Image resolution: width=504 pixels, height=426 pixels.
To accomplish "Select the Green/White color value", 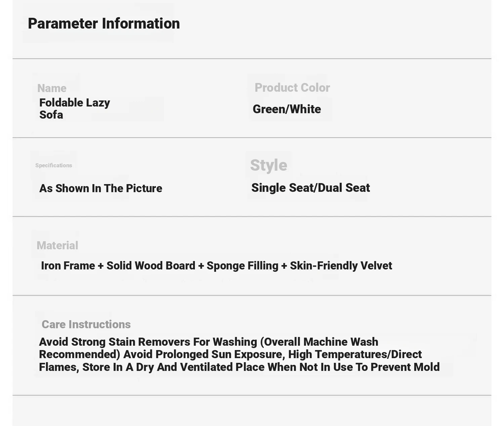I will 287,109.
